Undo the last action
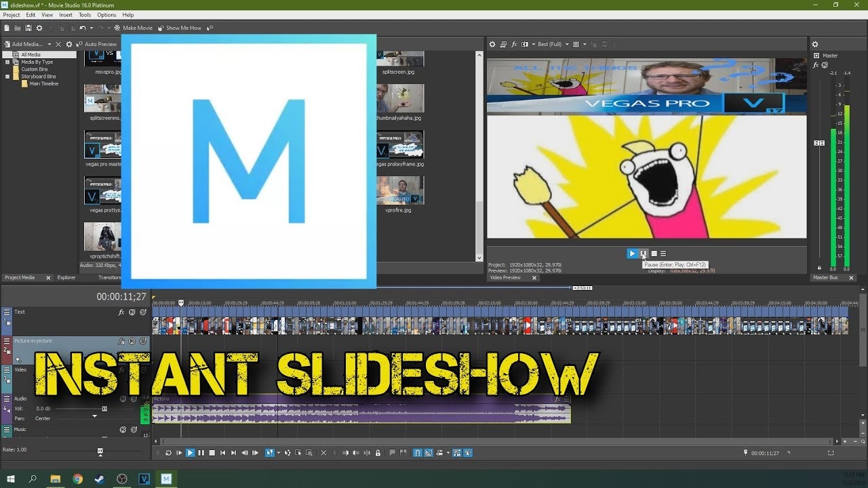Screen dimensions: 868x488 [83, 28]
